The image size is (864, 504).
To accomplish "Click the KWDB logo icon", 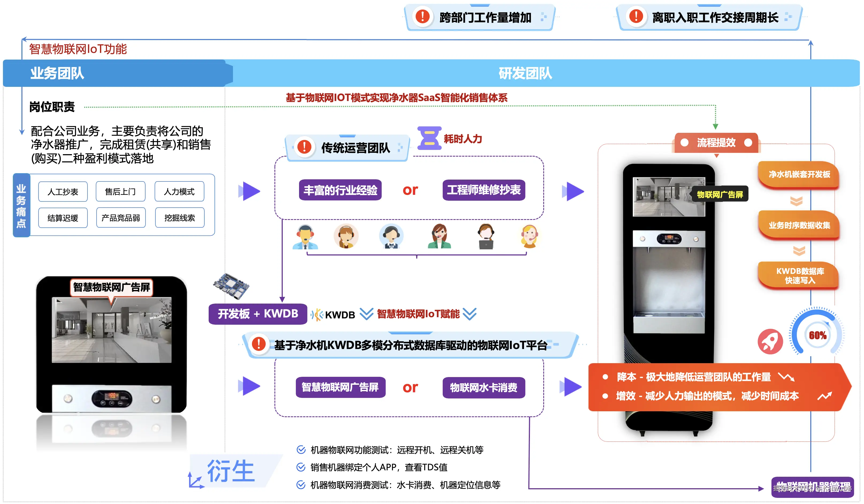I will click(317, 314).
